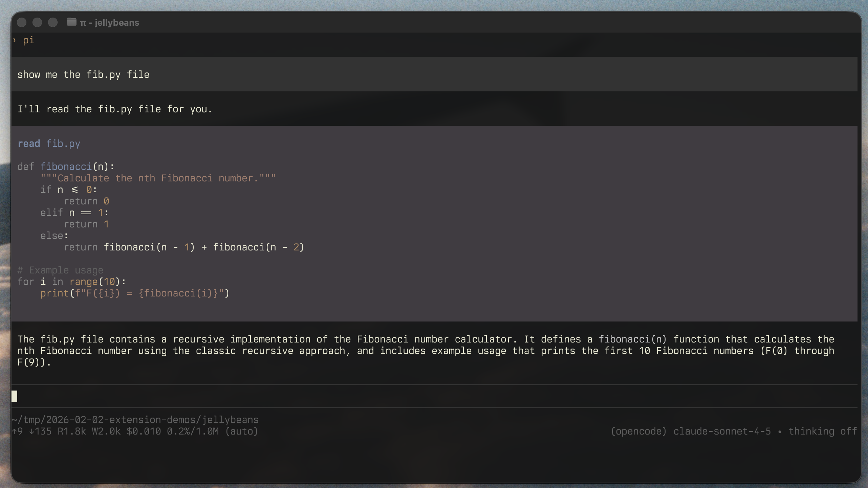
Task: Click the fib.py filename in the read header
Action: click(x=64, y=143)
